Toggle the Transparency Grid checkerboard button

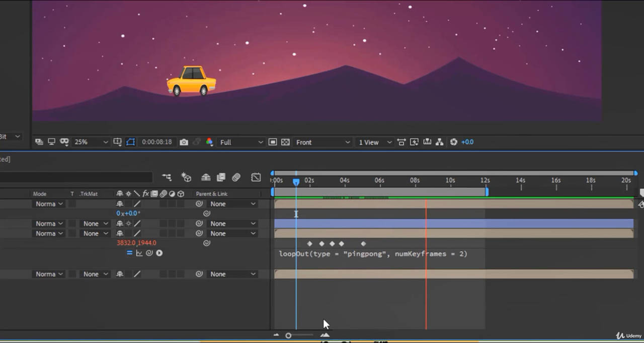[x=285, y=143]
